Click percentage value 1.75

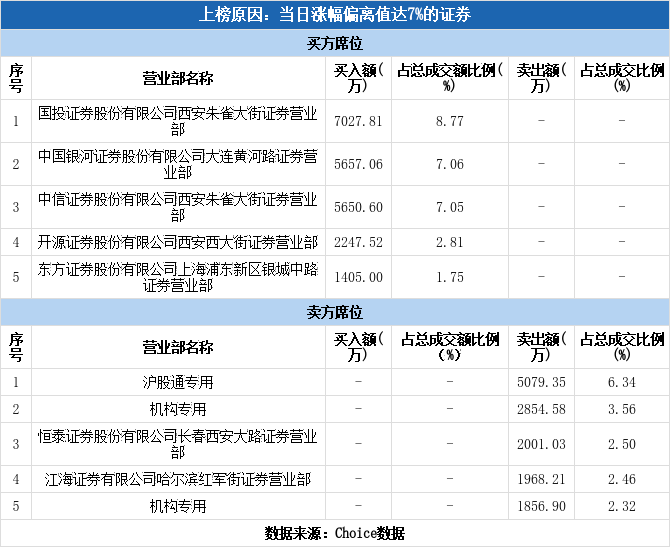point(450,277)
